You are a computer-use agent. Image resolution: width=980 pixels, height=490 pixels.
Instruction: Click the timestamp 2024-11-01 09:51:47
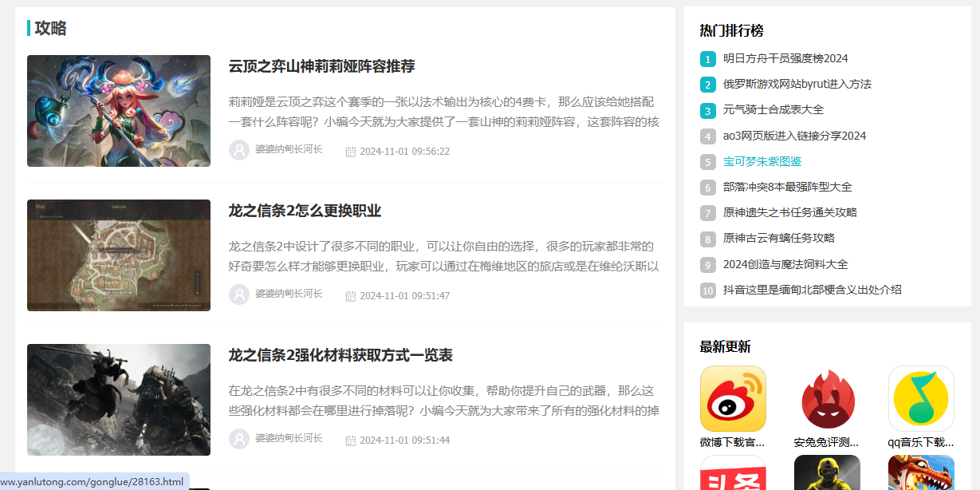point(404,296)
